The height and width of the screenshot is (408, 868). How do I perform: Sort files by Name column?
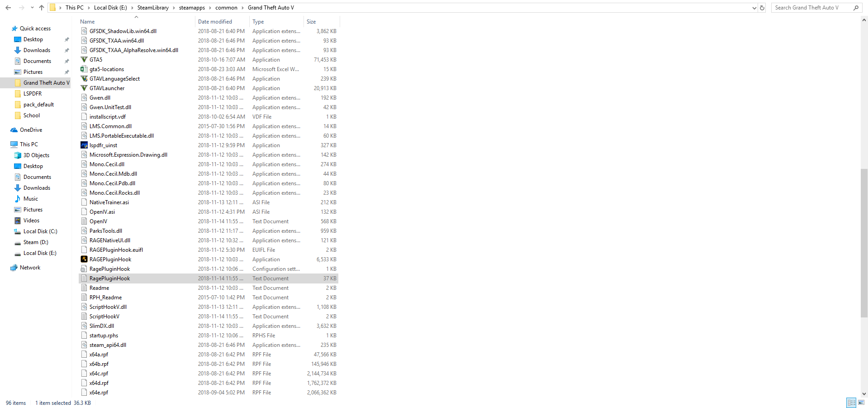(87, 22)
